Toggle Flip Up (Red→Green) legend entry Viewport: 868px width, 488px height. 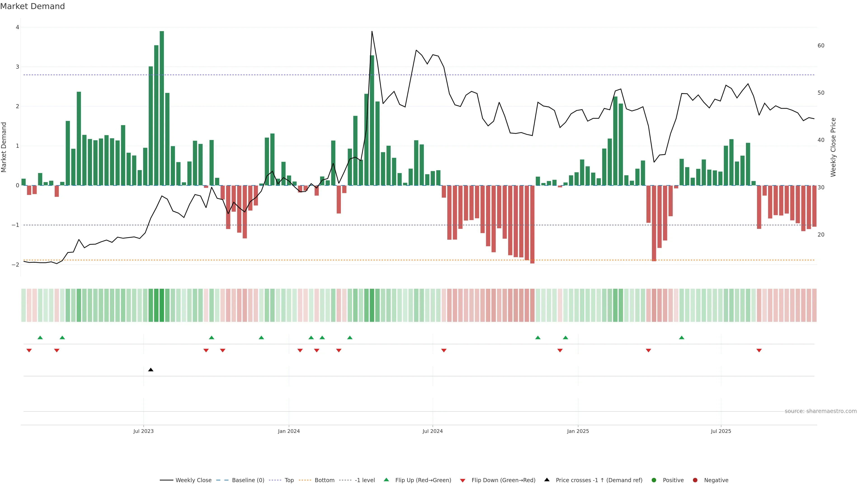[x=423, y=480]
